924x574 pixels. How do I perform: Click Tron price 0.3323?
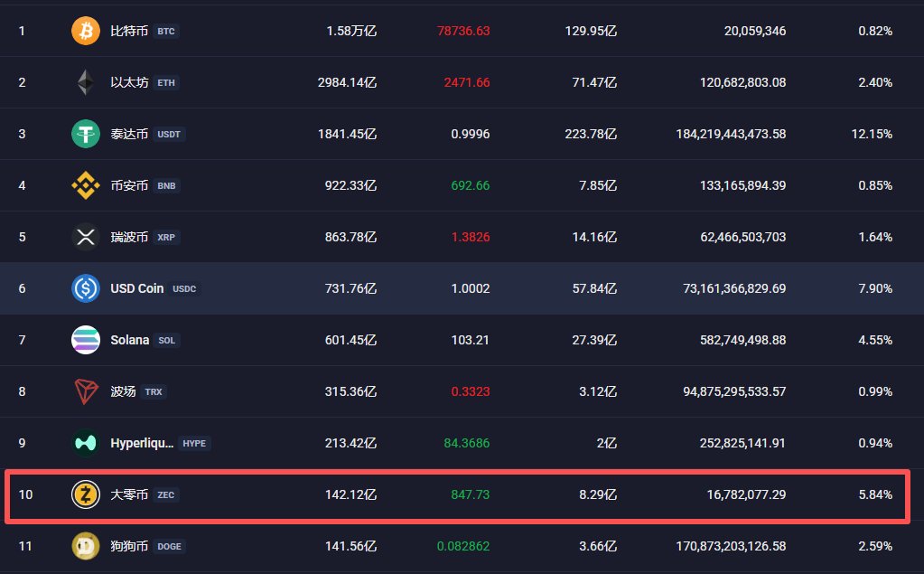471,391
